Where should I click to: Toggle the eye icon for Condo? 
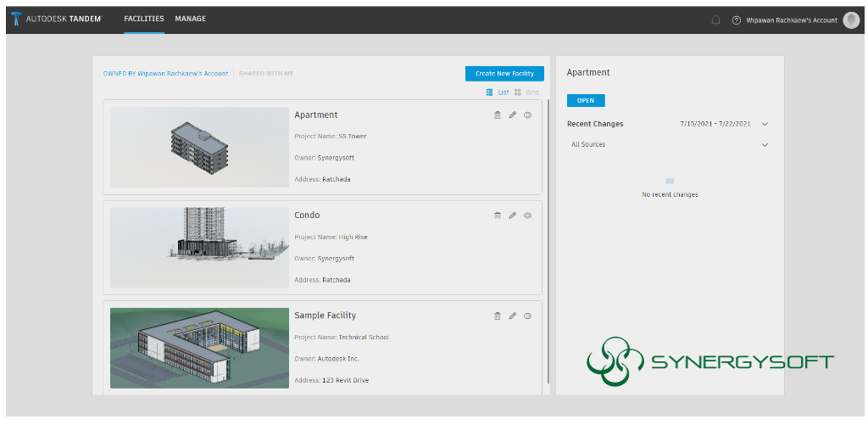(x=527, y=215)
